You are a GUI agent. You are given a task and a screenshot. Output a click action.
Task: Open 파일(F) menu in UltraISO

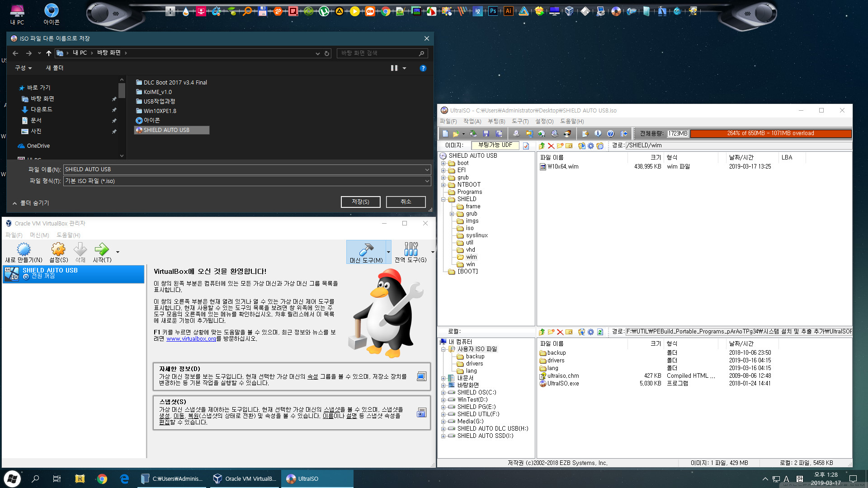[448, 122]
